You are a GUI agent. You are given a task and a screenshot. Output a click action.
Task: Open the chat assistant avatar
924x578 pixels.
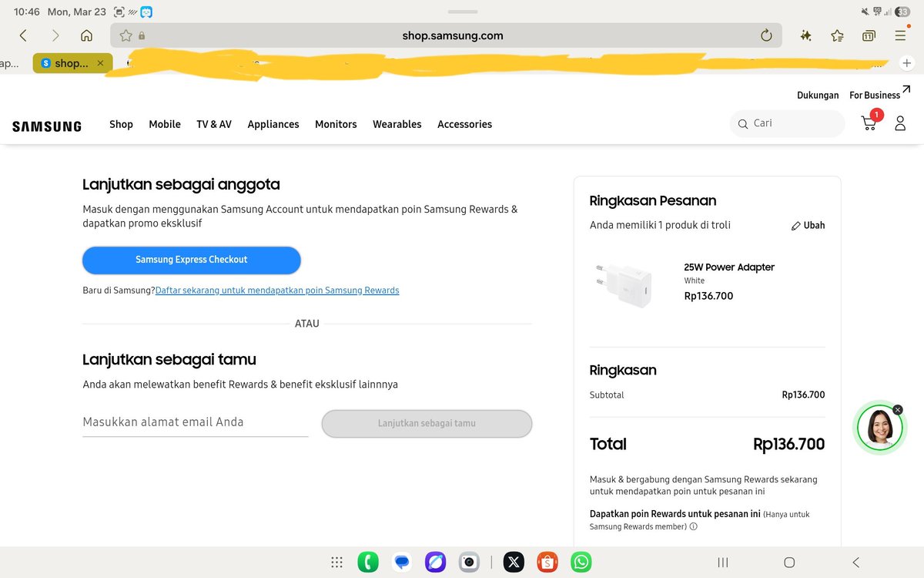[879, 428]
